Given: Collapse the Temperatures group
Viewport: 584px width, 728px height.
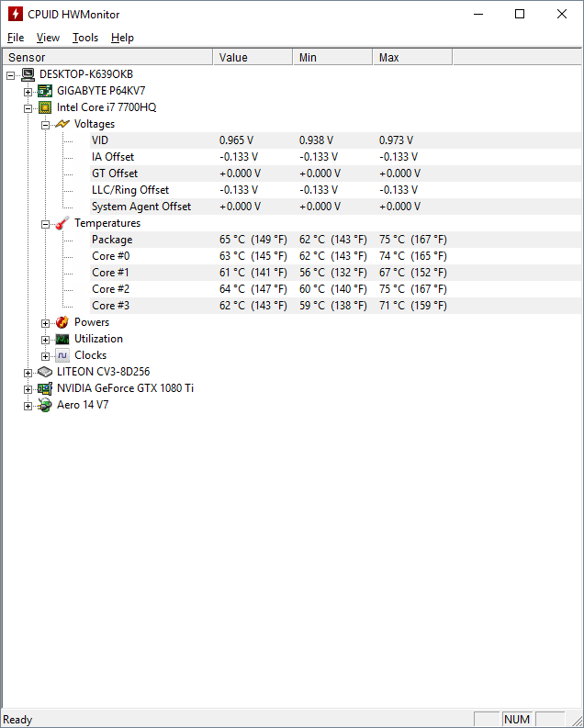Looking at the screenshot, I should tap(45, 224).
